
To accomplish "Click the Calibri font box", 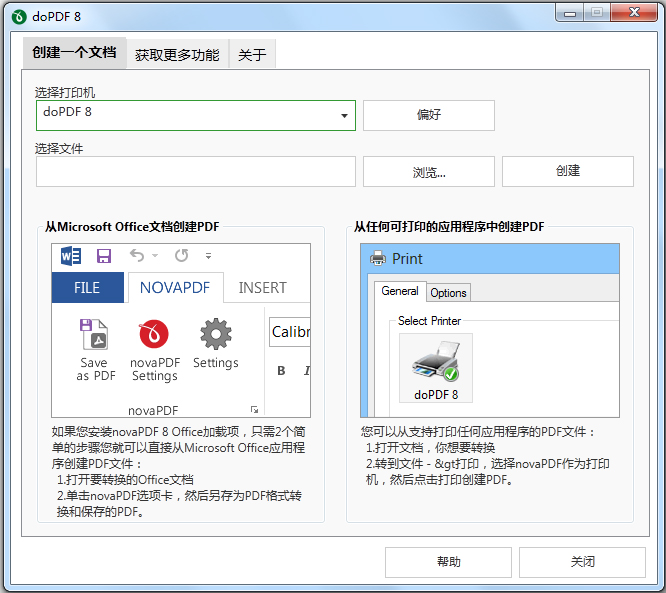I will coord(290,332).
